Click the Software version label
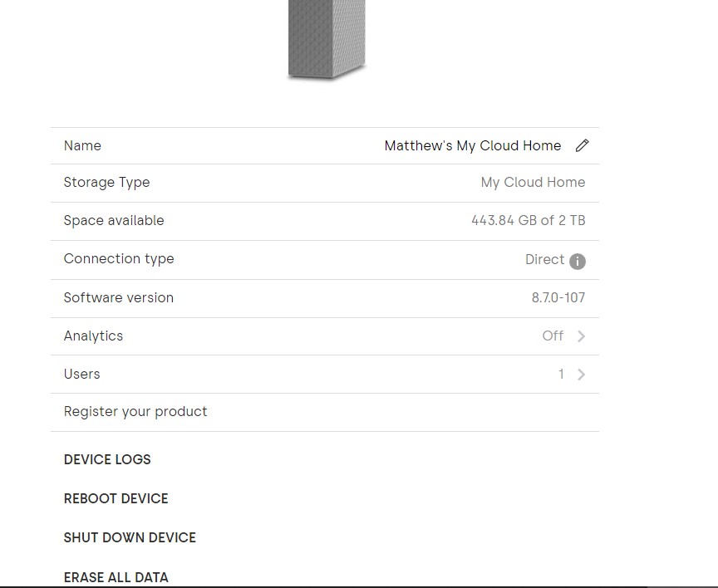This screenshot has width=718, height=588. [x=119, y=298]
